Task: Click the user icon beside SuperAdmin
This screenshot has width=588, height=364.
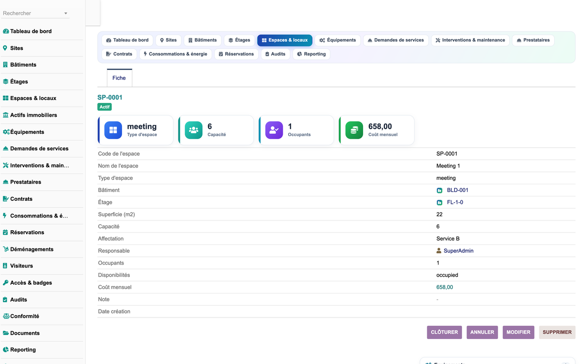Action: tap(439, 251)
